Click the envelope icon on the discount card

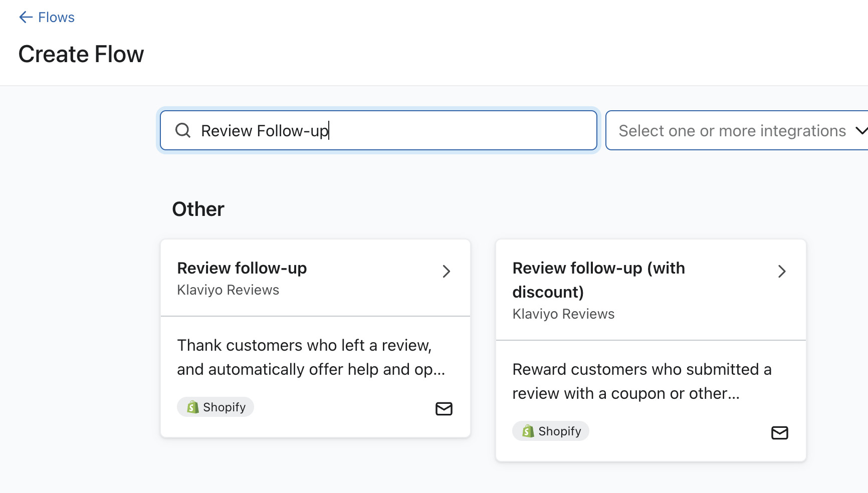pos(779,432)
